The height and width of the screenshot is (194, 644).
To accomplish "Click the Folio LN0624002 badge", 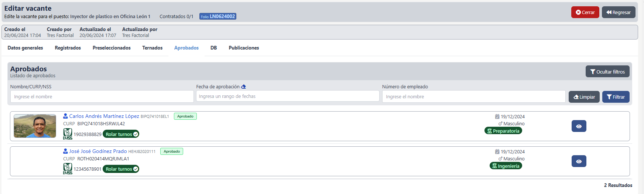I will (x=218, y=16).
